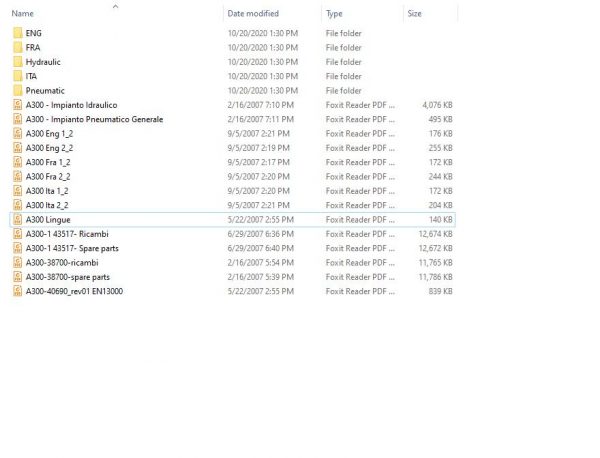
Task: Select file name A300 Fra 1_2
Action: click(48, 162)
